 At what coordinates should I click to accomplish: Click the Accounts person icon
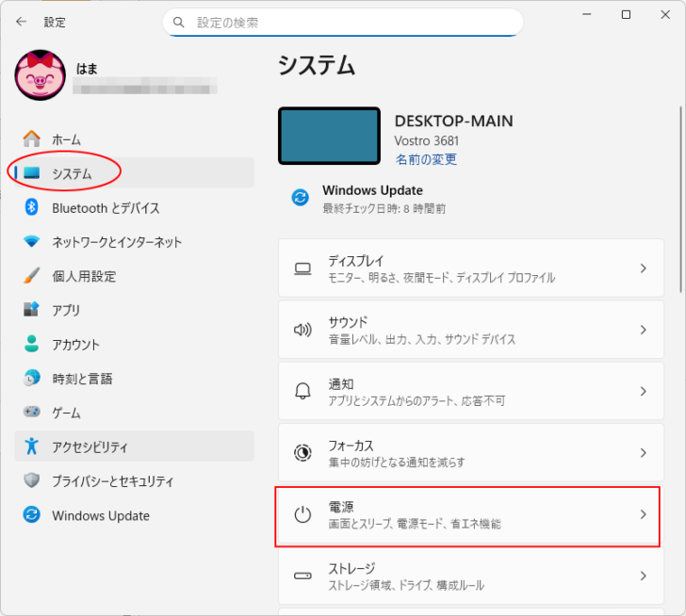[x=31, y=344]
